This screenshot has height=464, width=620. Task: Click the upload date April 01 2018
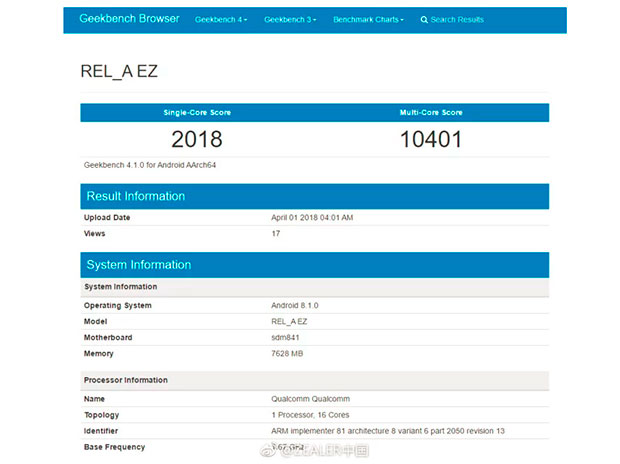[x=312, y=218]
